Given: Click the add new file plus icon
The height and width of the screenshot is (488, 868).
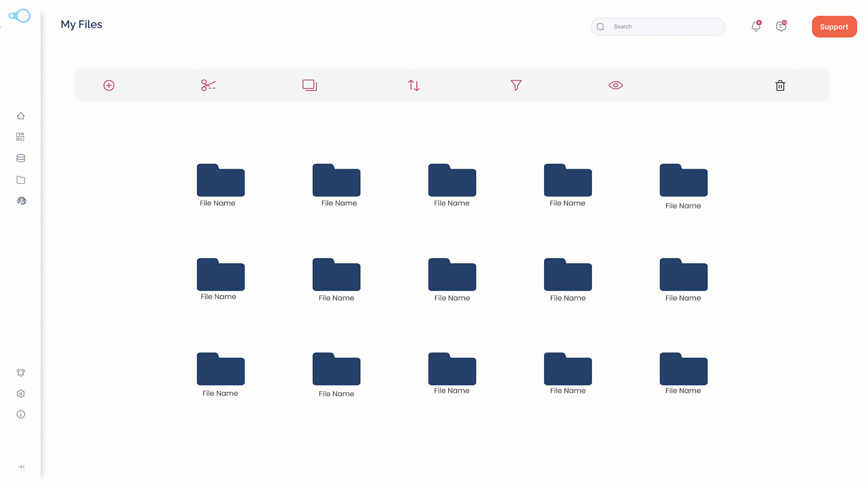Looking at the screenshot, I should (109, 85).
